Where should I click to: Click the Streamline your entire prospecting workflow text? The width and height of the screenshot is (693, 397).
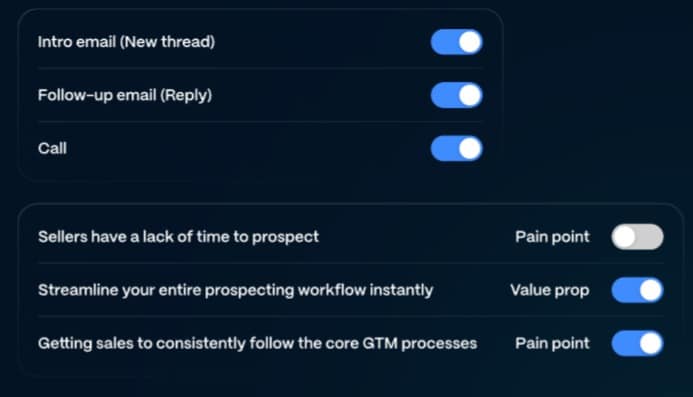click(236, 290)
